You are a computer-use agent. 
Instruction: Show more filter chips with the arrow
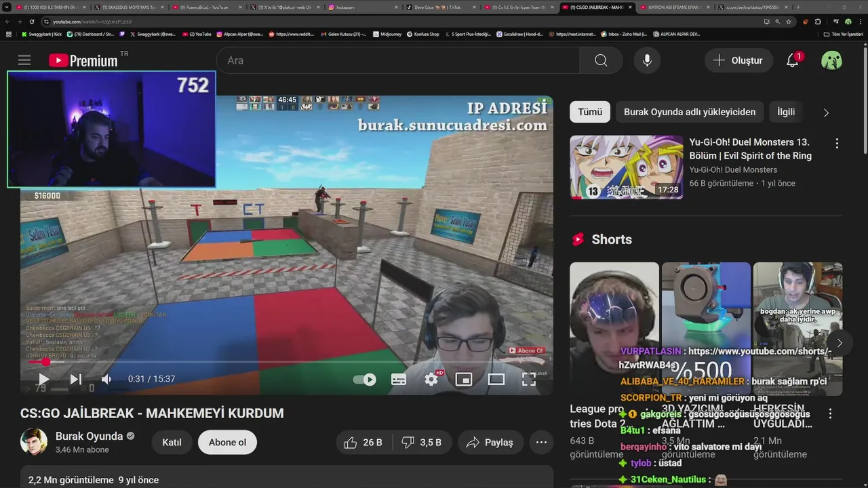826,113
